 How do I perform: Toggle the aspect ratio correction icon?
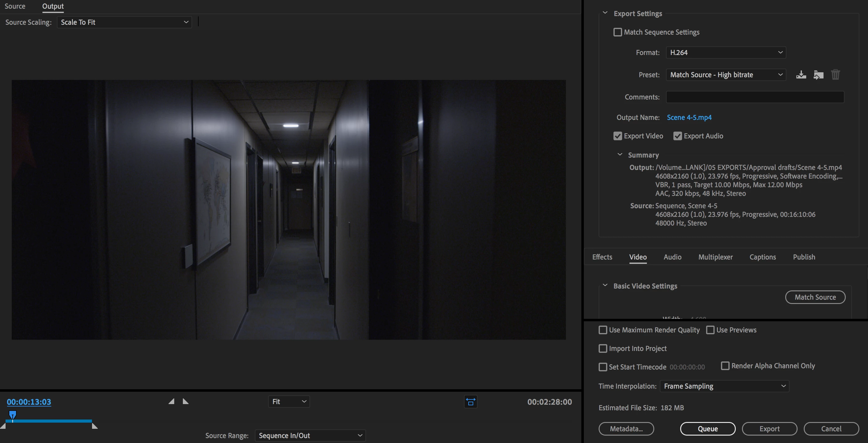point(470,402)
